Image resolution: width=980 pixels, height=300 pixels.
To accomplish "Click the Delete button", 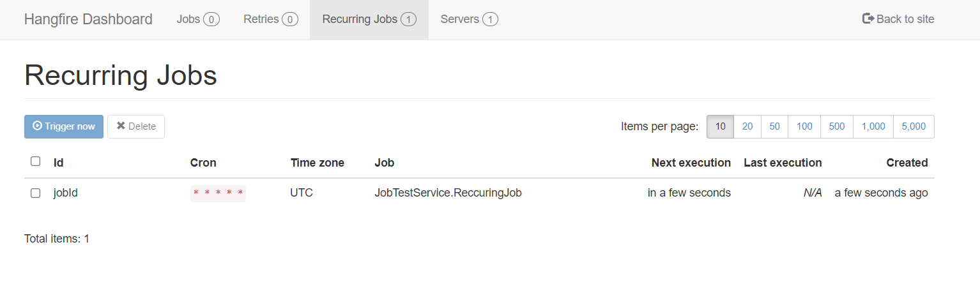I will pos(136,126).
